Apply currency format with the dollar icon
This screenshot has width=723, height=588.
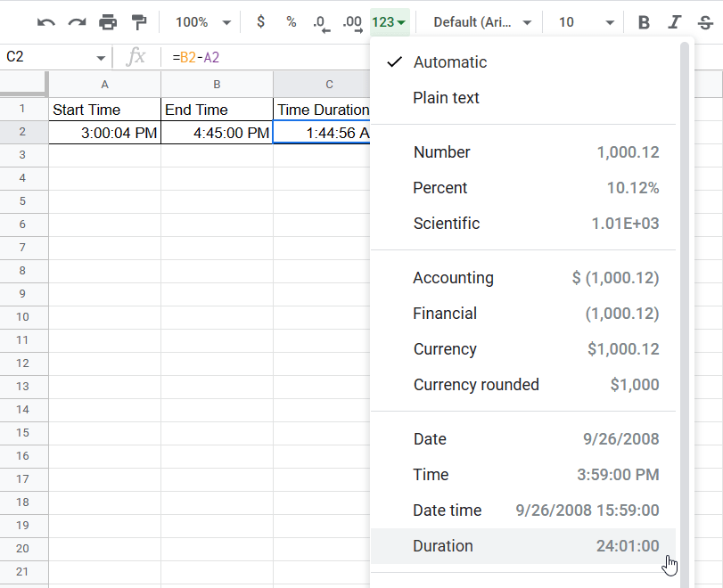click(x=260, y=21)
